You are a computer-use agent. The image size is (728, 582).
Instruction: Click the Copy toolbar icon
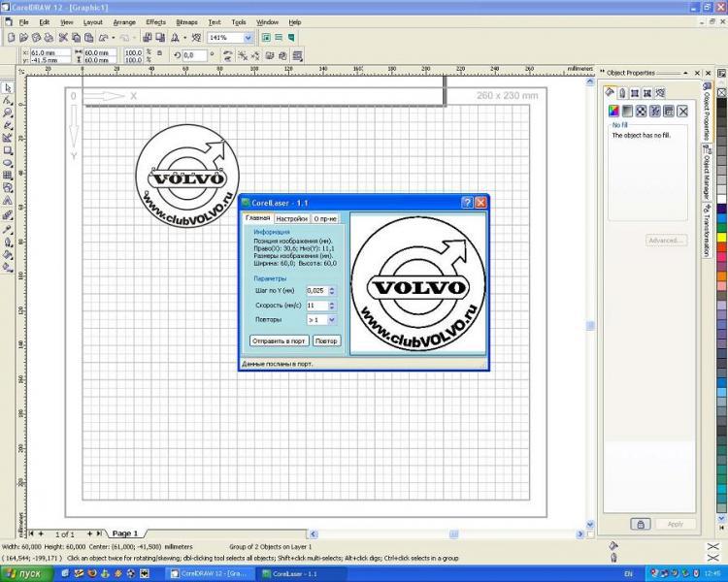pyautogui.click(x=76, y=38)
